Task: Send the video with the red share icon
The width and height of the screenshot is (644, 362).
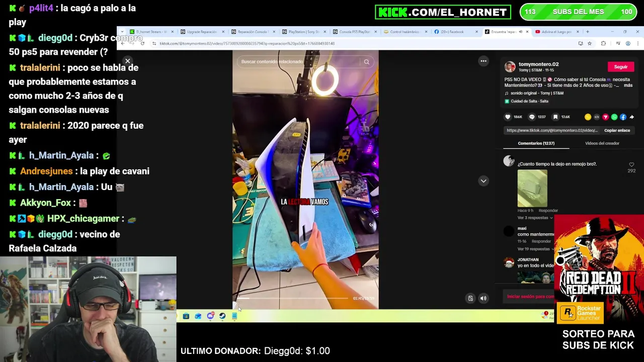Action: click(605, 117)
